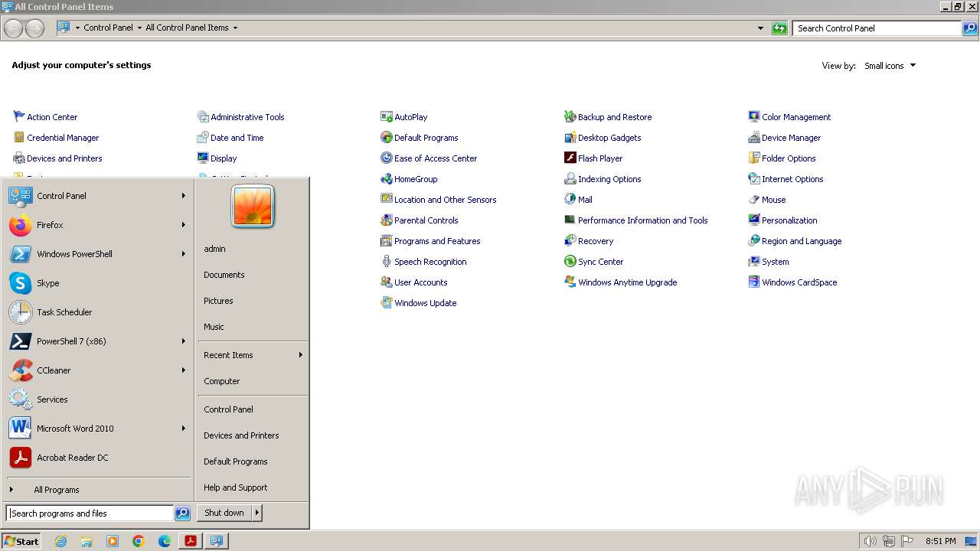This screenshot has height=551, width=980.
Task: Open the Device Manager icon
Action: pyautogui.click(x=754, y=138)
